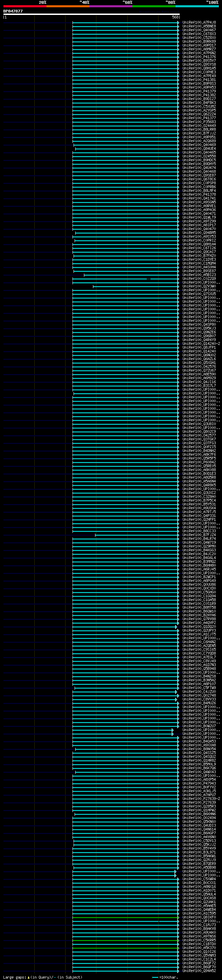Viewport: 222px width, 980px height.
Task: Select hit label UniRef100_Q8IKF0
Action: pos(199,918)
